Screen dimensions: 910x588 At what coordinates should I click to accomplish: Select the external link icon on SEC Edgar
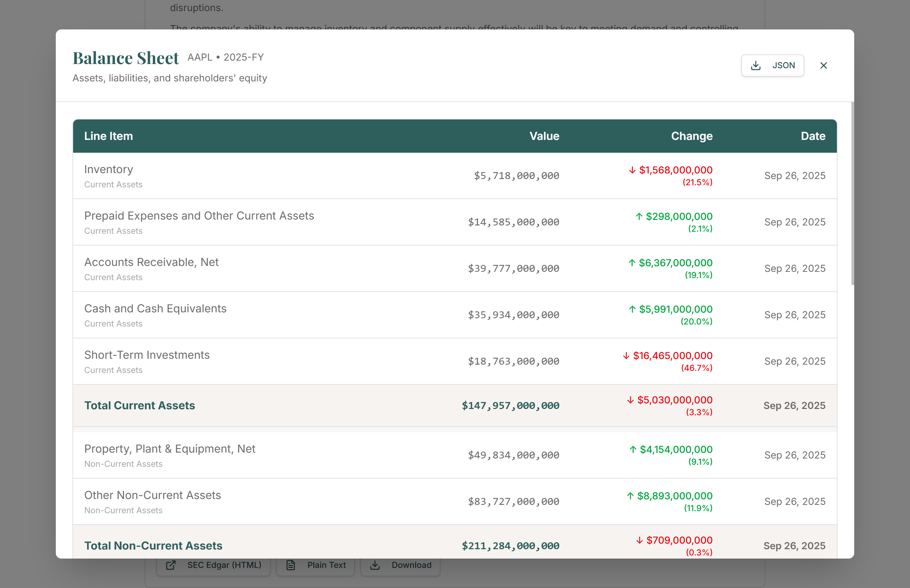click(171, 565)
